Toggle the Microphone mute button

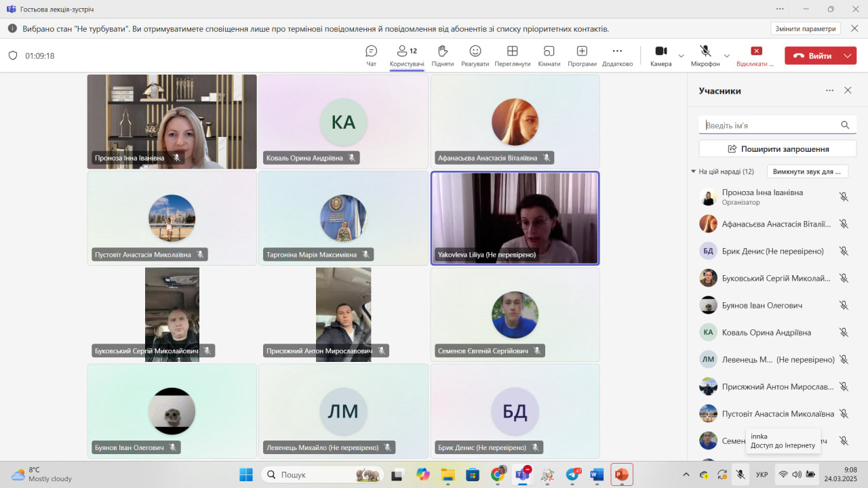pos(705,56)
